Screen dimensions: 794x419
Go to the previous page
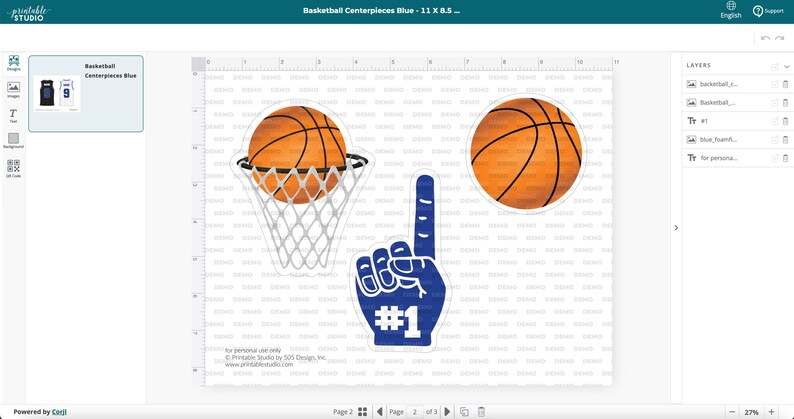coord(380,412)
